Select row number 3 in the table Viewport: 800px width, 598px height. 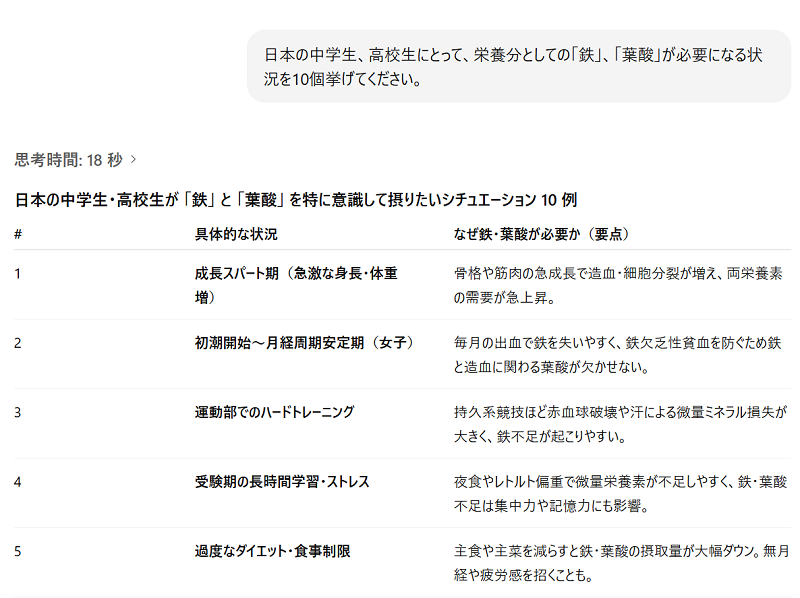pyautogui.click(x=18, y=412)
